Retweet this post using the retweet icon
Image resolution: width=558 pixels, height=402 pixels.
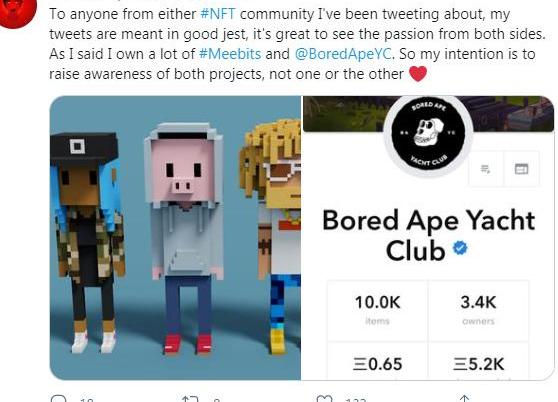tap(190, 399)
